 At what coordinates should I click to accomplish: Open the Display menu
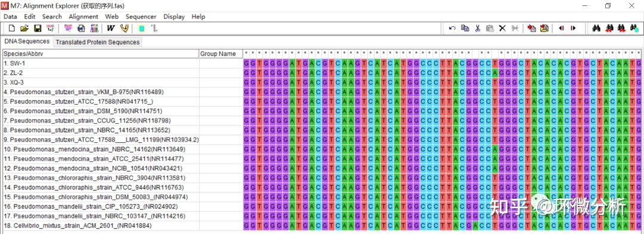click(x=174, y=17)
